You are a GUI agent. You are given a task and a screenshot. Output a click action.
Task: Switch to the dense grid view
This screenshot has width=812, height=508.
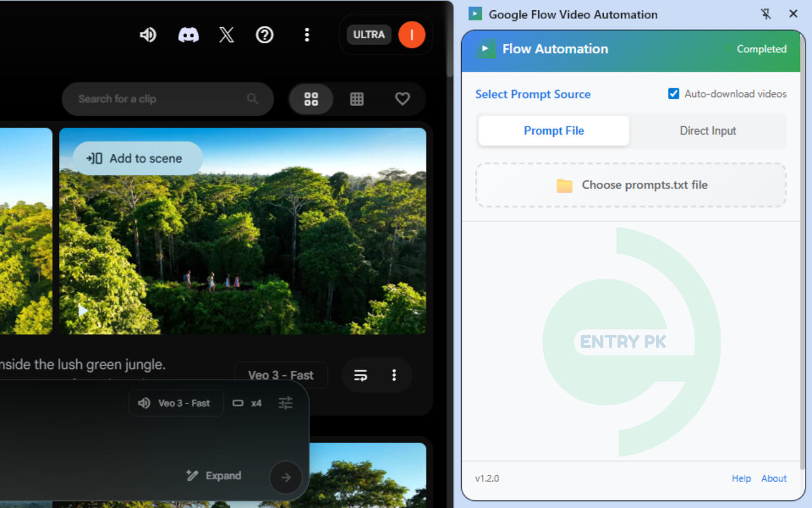tap(357, 98)
